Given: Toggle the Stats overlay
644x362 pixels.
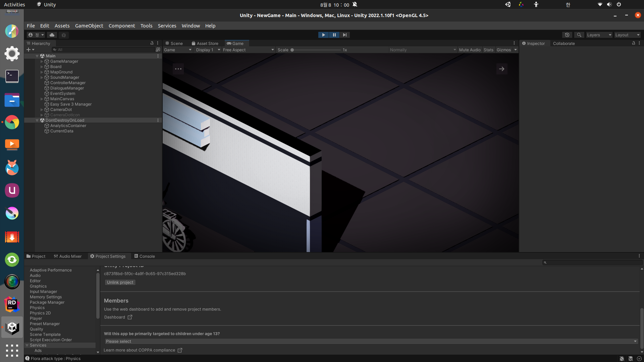Looking at the screenshot, I should coord(488,50).
